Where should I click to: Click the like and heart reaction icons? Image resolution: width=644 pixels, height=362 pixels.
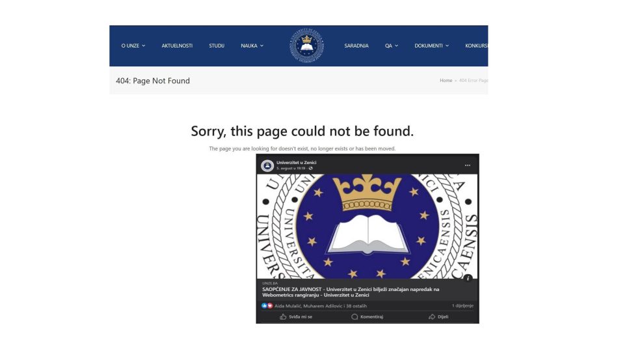tap(267, 306)
